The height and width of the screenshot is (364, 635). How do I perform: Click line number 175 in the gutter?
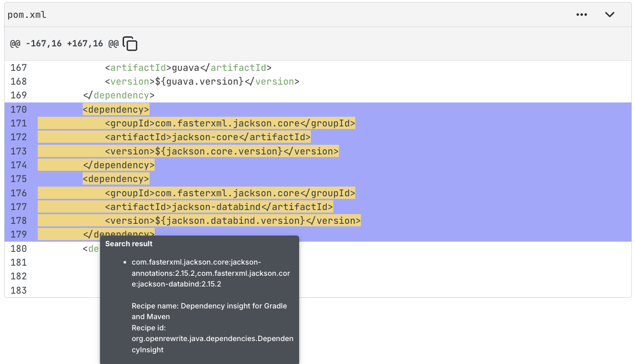coord(18,179)
